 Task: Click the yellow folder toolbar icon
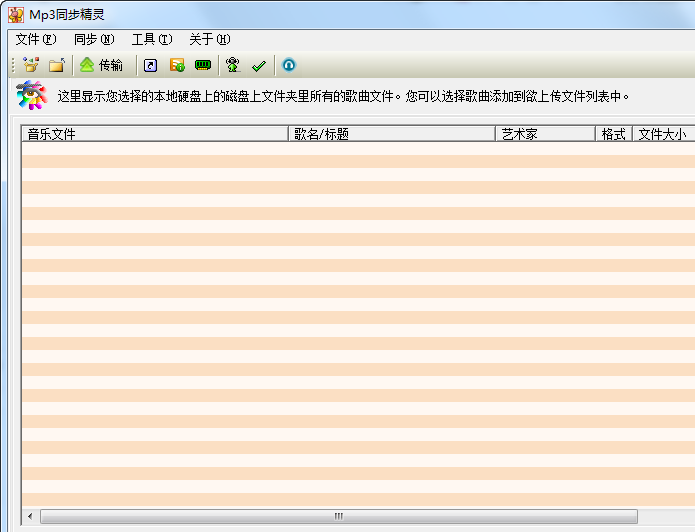coord(57,65)
